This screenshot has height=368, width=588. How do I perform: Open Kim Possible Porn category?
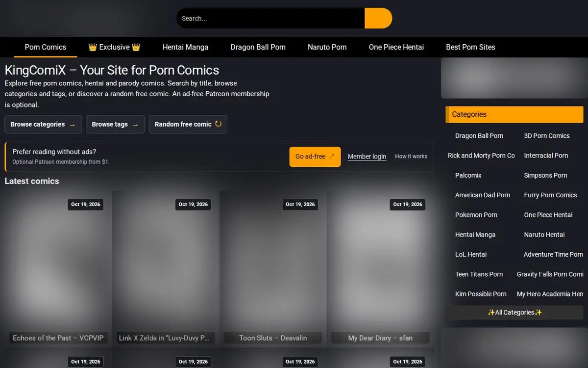481,294
